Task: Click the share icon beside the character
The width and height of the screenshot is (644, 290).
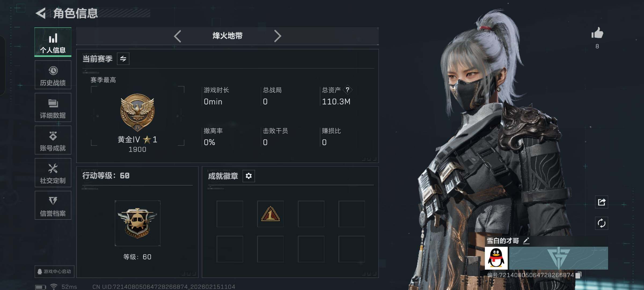Action: tap(602, 202)
